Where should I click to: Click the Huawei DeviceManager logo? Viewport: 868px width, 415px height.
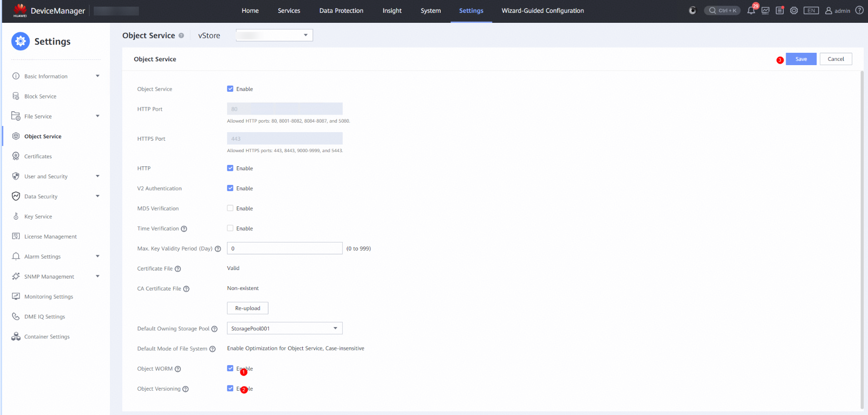(x=49, y=10)
